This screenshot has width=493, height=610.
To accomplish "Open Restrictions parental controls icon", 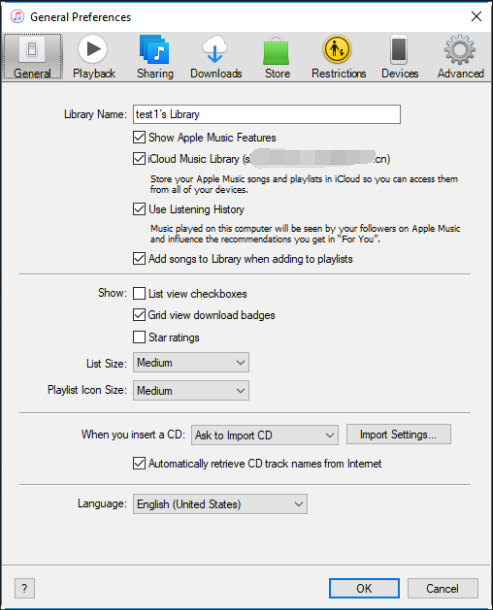I will tap(338, 57).
